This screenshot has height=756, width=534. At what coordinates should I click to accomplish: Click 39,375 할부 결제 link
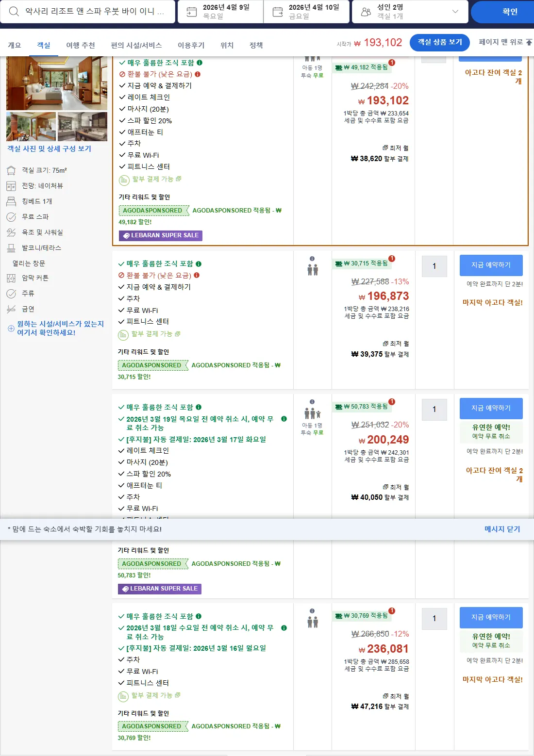(380, 354)
